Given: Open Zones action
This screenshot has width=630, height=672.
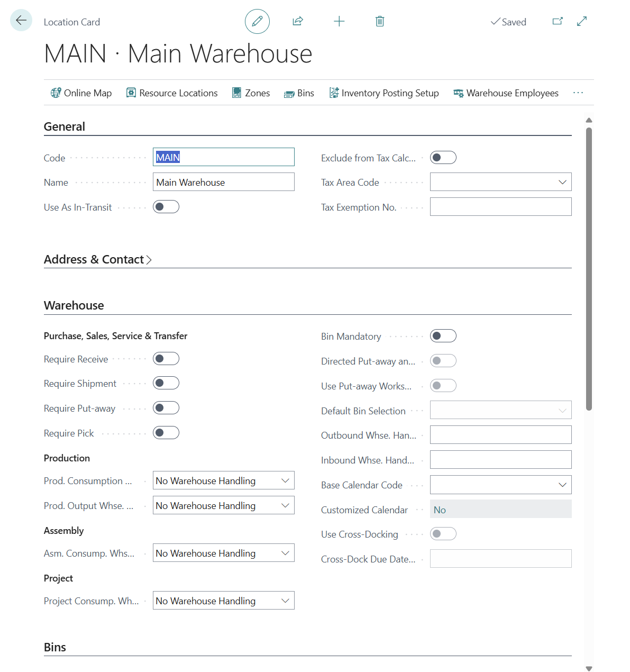Looking at the screenshot, I should (251, 93).
